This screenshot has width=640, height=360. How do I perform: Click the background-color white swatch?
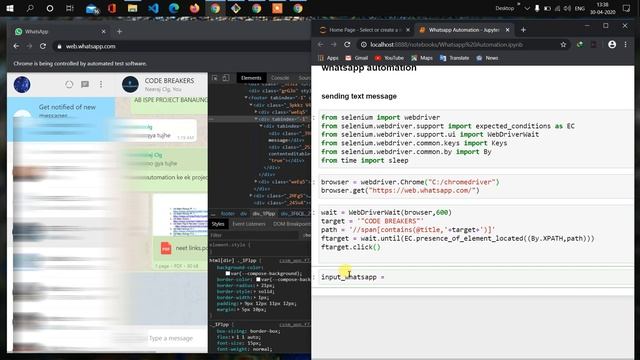click(228, 273)
